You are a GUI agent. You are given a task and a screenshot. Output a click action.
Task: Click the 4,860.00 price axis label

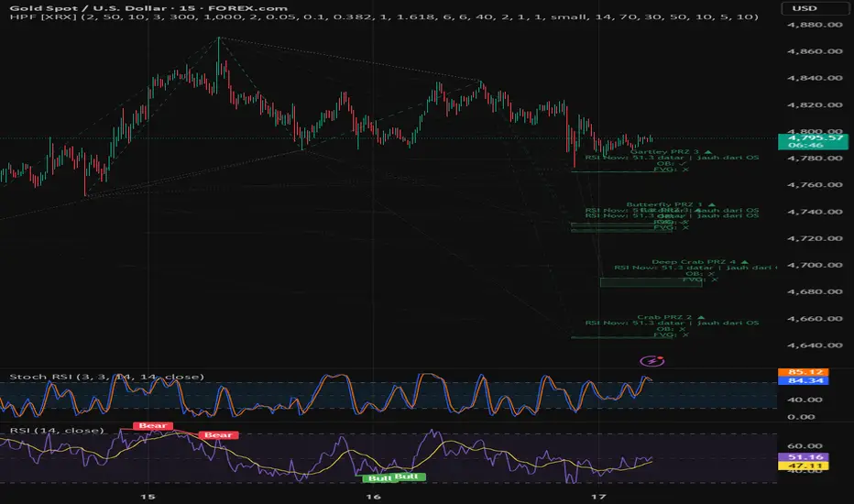[x=815, y=51]
